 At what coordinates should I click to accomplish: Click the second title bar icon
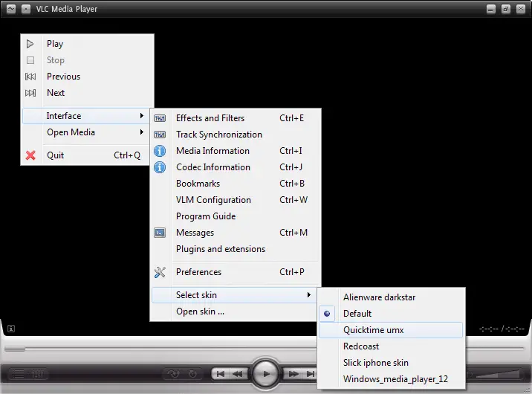coord(26,9)
